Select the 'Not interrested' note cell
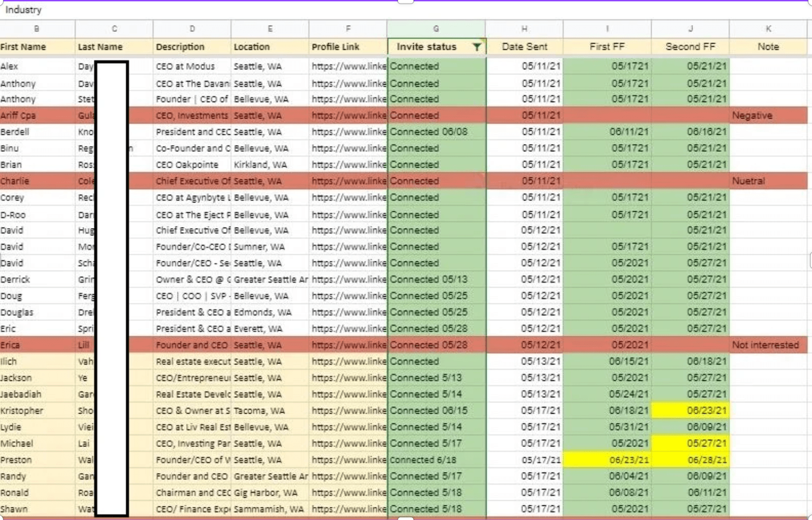 (768, 345)
